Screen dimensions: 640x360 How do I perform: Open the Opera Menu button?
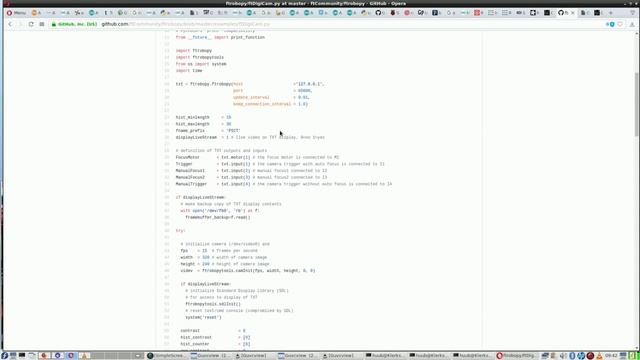coord(16,13)
